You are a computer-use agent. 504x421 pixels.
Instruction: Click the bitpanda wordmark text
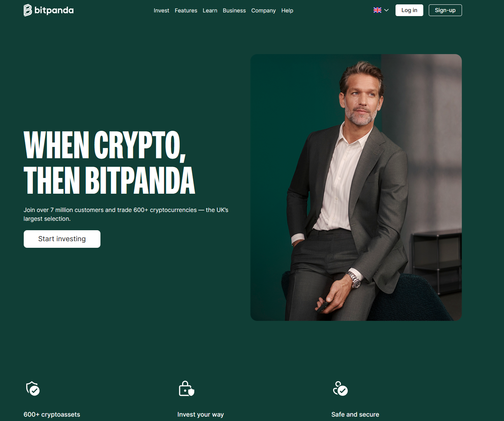(x=54, y=11)
